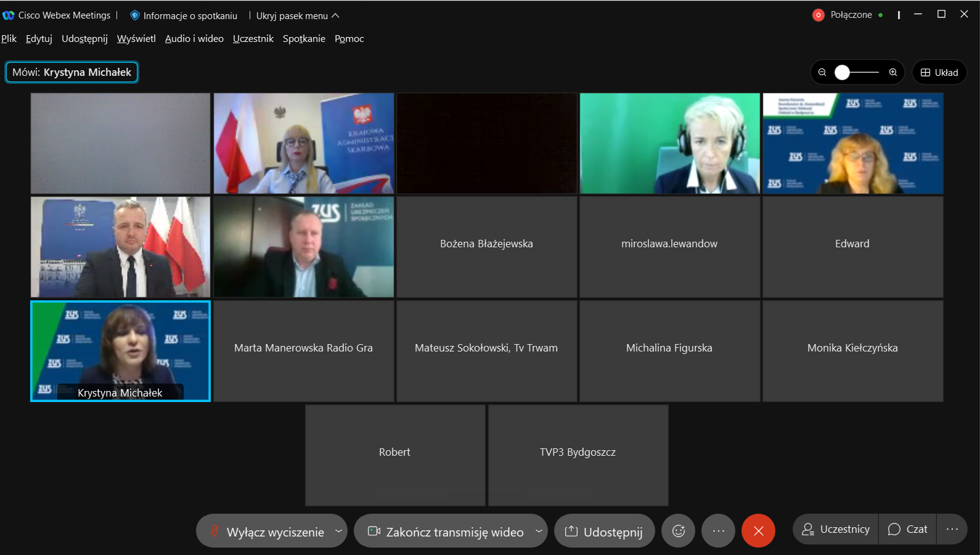Open the Czat panel
Screen dimensions: 980x555
pyautogui.click(x=907, y=530)
